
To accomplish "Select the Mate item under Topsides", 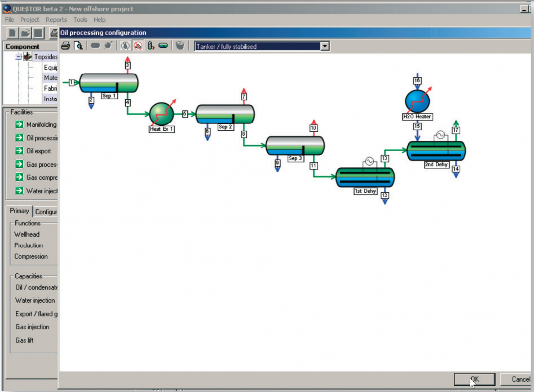I will [50, 78].
